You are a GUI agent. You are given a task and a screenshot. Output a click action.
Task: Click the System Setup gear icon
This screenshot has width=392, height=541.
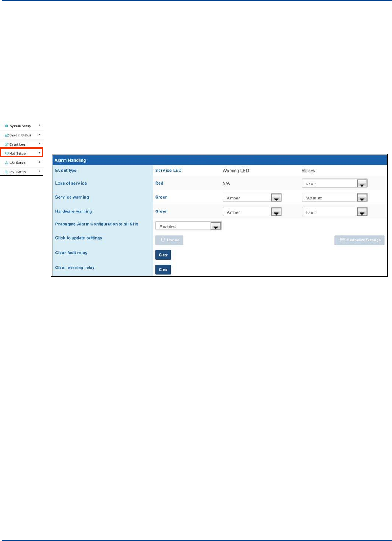(7, 126)
